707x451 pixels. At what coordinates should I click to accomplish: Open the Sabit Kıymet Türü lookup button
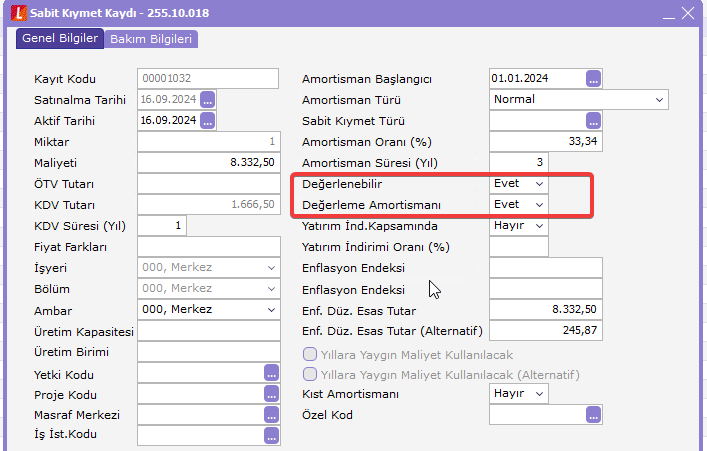(594, 120)
